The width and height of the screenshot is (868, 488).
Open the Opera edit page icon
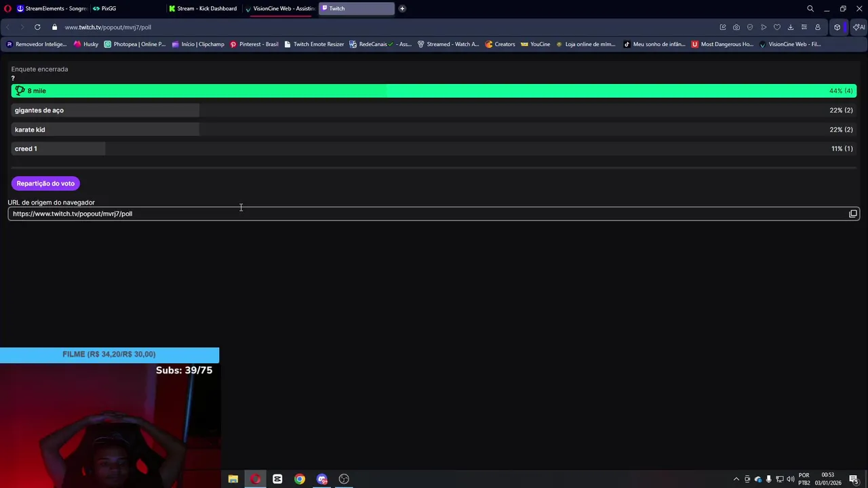pos(723,27)
